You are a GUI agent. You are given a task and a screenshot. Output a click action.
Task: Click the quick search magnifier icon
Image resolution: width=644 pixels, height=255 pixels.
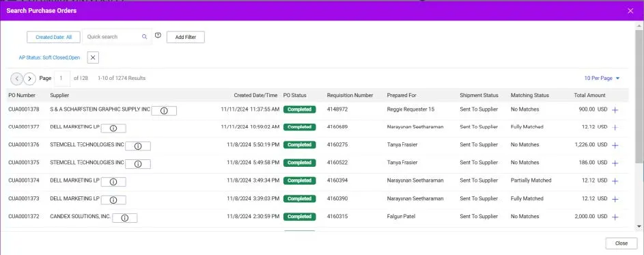pyautogui.click(x=145, y=37)
